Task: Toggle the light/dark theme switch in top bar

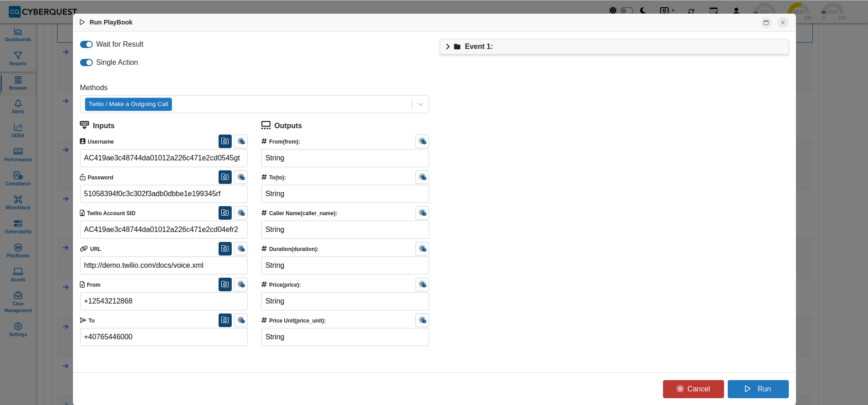Action: tap(627, 10)
